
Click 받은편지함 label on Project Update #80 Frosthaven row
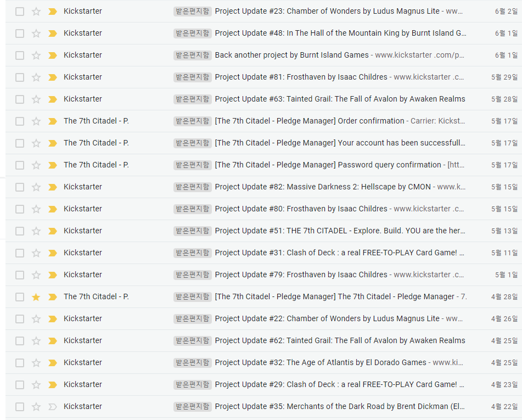point(193,209)
